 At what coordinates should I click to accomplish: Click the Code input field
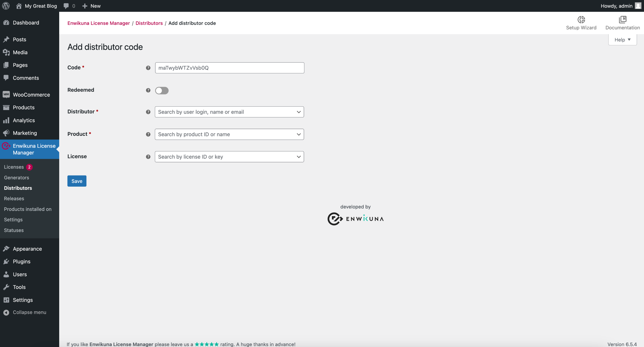[229, 67]
